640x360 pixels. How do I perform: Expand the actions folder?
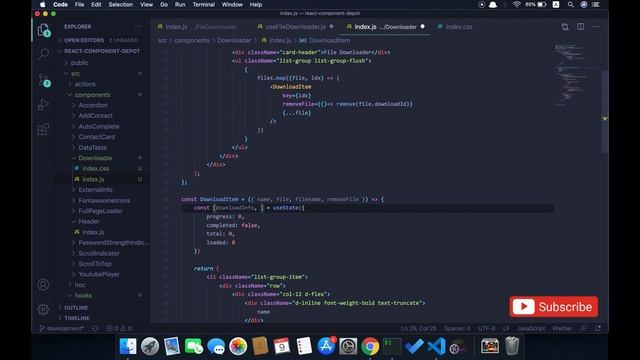click(x=85, y=84)
